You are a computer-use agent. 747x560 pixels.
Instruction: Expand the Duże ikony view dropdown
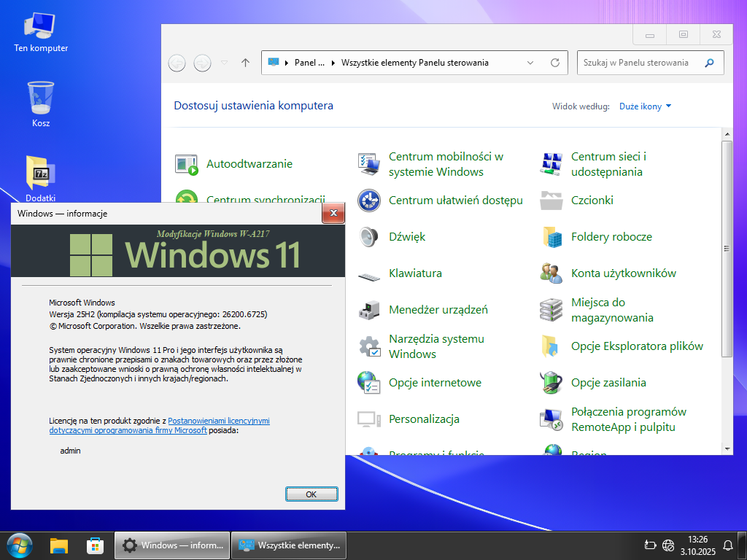coord(645,106)
